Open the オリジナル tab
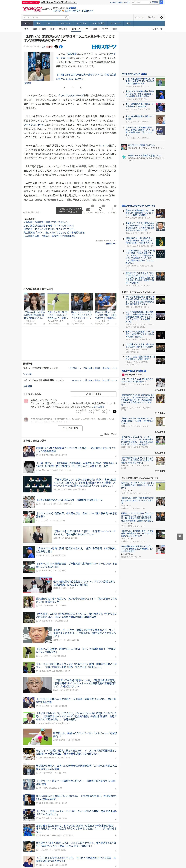The image size is (186, 868). click(81, 24)
